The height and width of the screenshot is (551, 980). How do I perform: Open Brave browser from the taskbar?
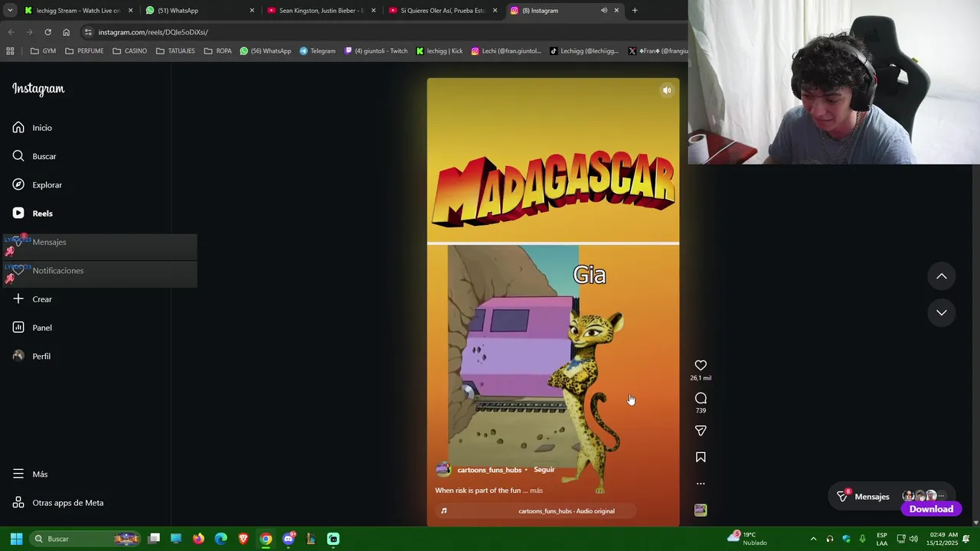tap(243, 539)
